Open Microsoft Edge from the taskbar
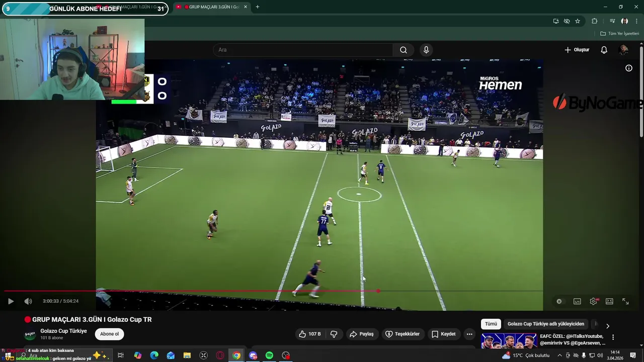This screenshot has width=644, height=362. click(x=154, y=355)
